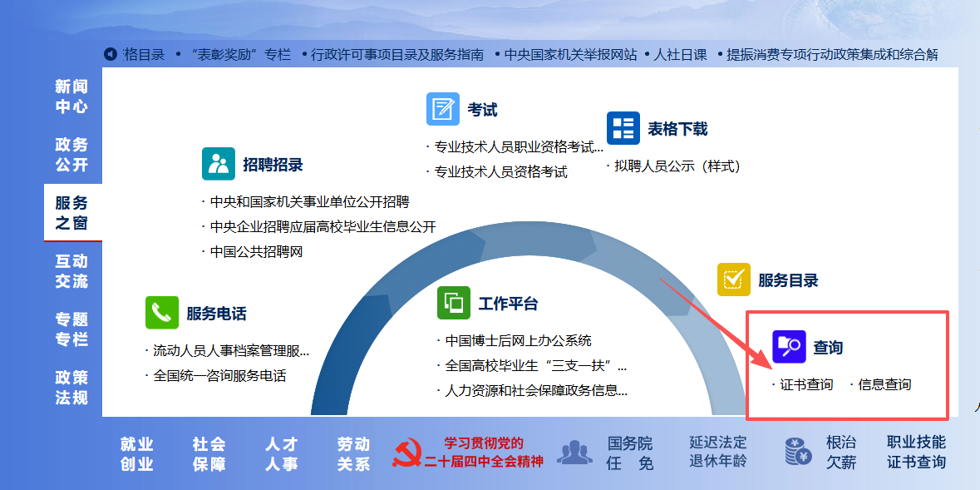Click the 查询 blue folder search icon
This screenshot has height=490, width=980.
point(789,346)
